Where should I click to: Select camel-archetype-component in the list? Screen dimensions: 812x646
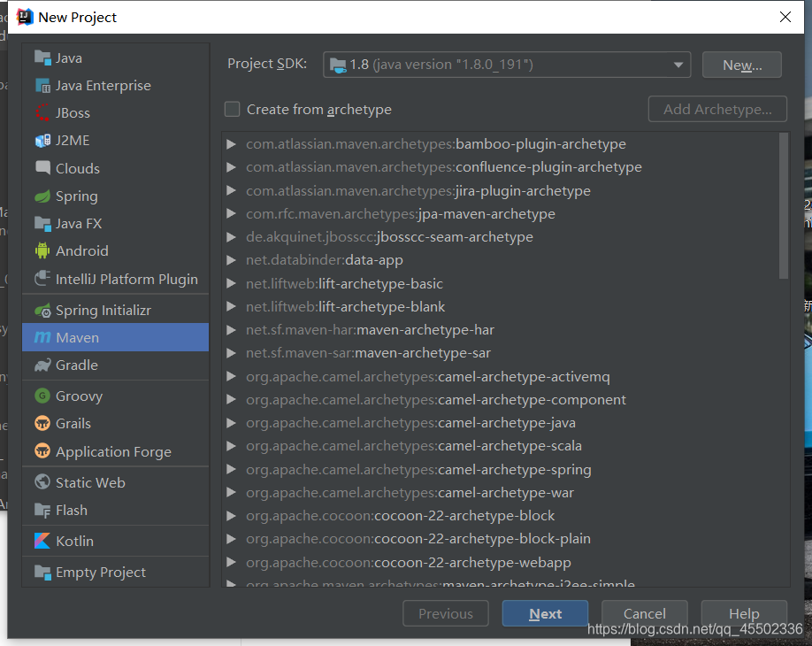click(x=435, y=399)
